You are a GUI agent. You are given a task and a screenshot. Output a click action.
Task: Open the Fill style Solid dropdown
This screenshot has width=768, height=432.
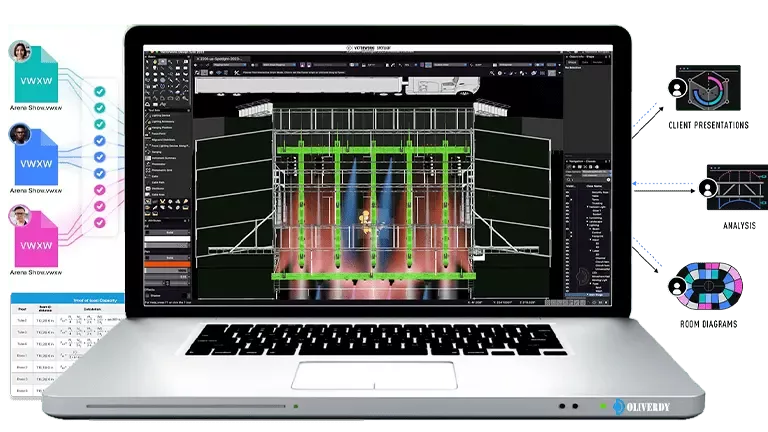[168, 233]
